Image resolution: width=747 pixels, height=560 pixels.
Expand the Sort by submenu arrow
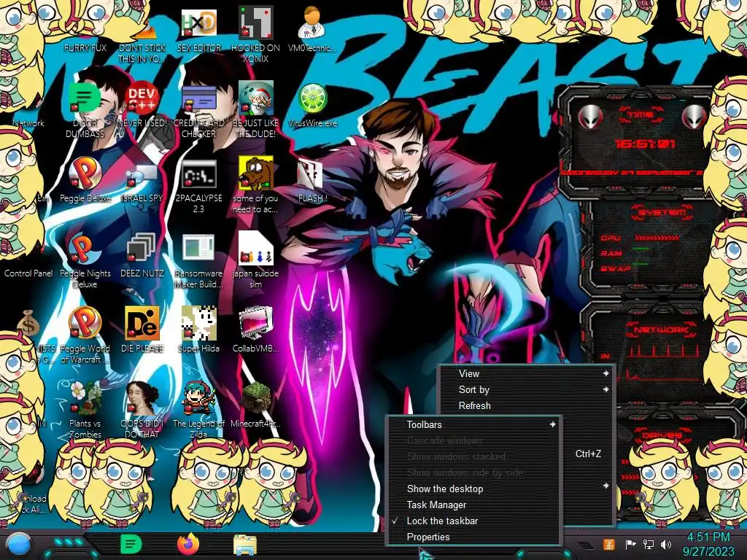(x=606, y=389)
